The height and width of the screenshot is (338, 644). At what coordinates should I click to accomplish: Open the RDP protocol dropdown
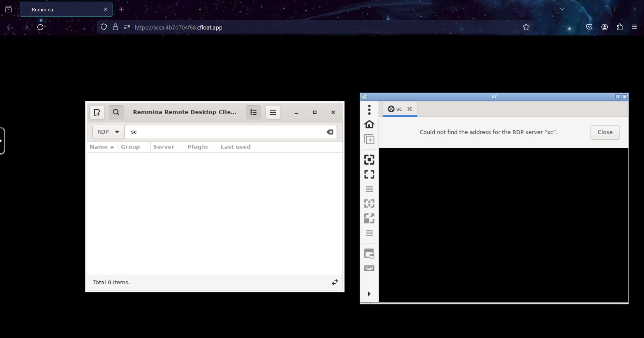pos(108,132)
